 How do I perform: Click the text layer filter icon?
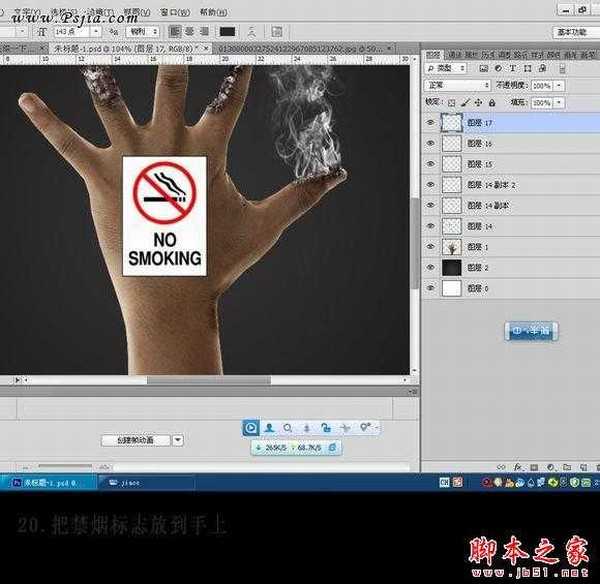(x=512, y=69)
